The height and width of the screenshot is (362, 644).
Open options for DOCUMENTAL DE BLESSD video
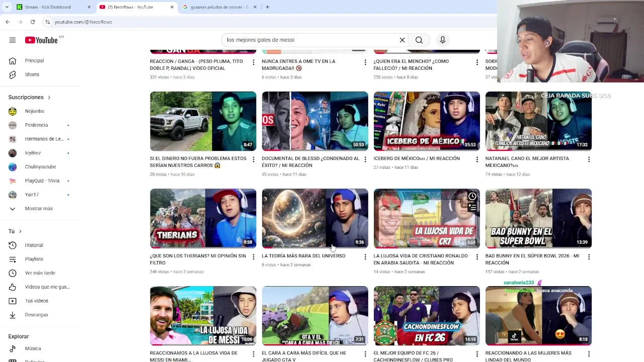pos(365,159)
